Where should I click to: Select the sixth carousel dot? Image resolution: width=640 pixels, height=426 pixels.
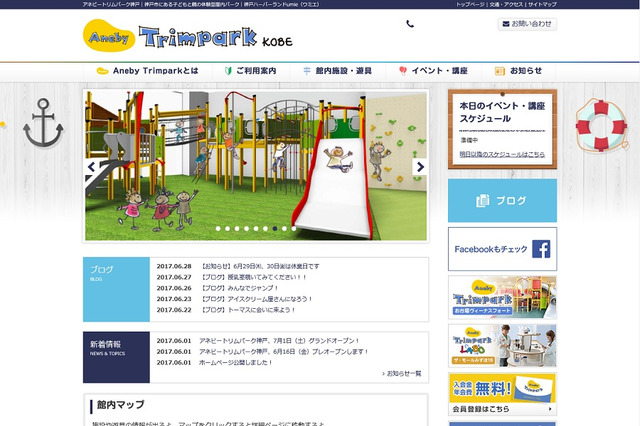coord(265,229)
